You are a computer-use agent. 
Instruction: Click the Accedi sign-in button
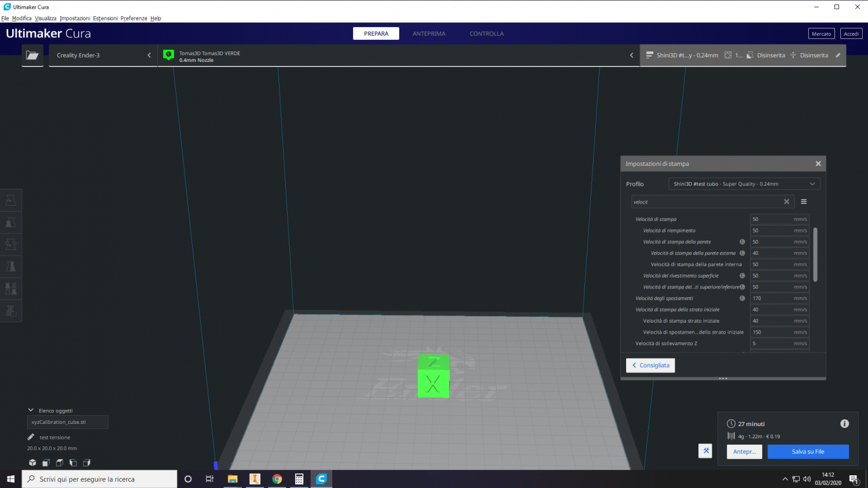click(851, 34)
